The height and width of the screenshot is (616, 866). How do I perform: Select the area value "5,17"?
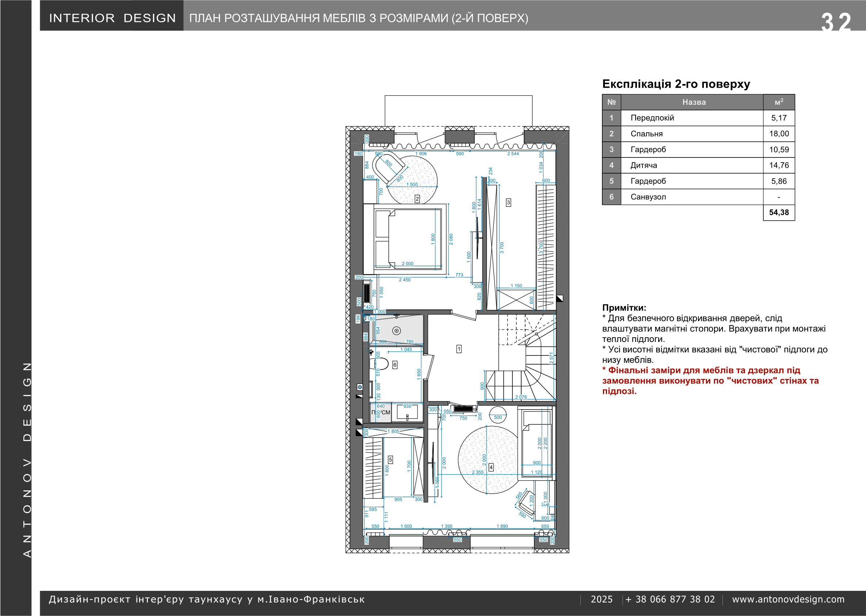[779, 118]
